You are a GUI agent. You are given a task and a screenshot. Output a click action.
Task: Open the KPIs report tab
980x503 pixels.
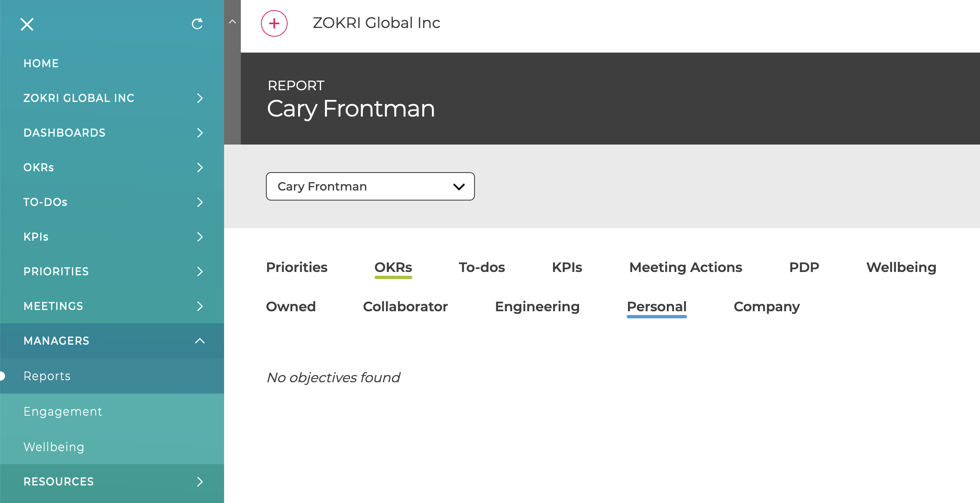click(567, 267)
